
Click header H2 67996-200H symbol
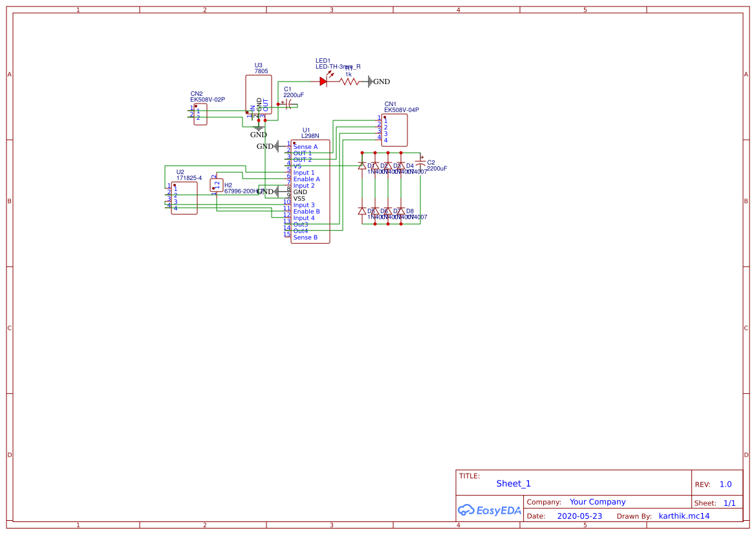click(x=215, y=186)
